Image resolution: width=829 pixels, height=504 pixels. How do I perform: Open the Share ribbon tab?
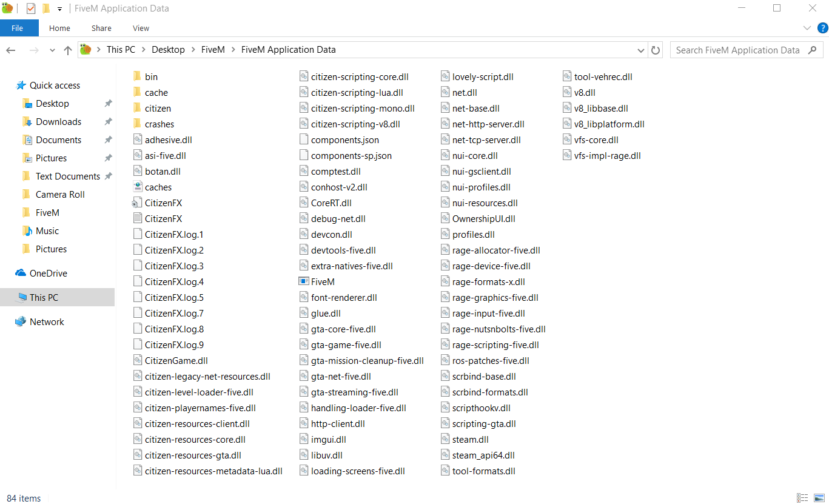coord(101,28)
